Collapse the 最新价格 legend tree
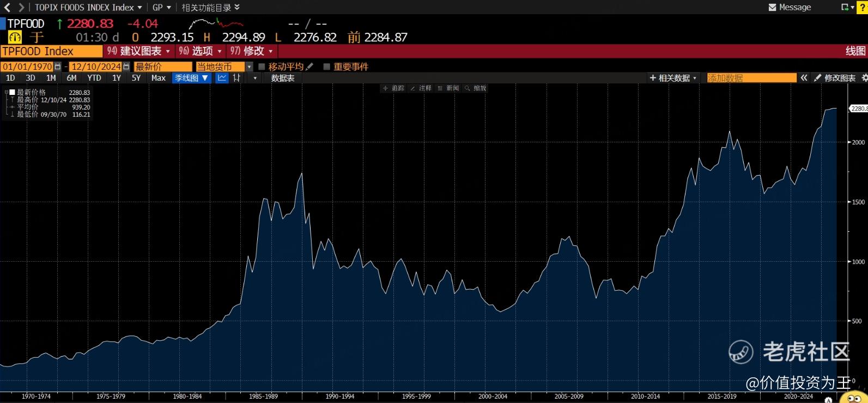The width and height of the screenshot is (868, 403). tap(6, 93)
